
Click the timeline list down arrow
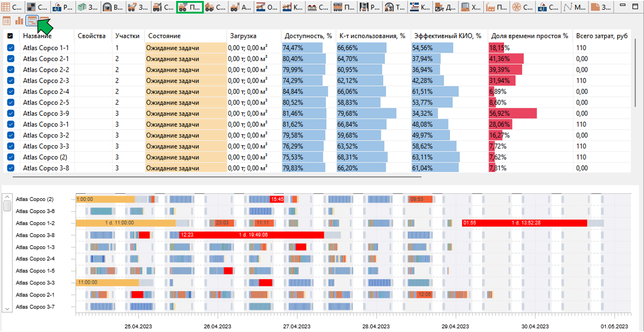click(7, 308)
